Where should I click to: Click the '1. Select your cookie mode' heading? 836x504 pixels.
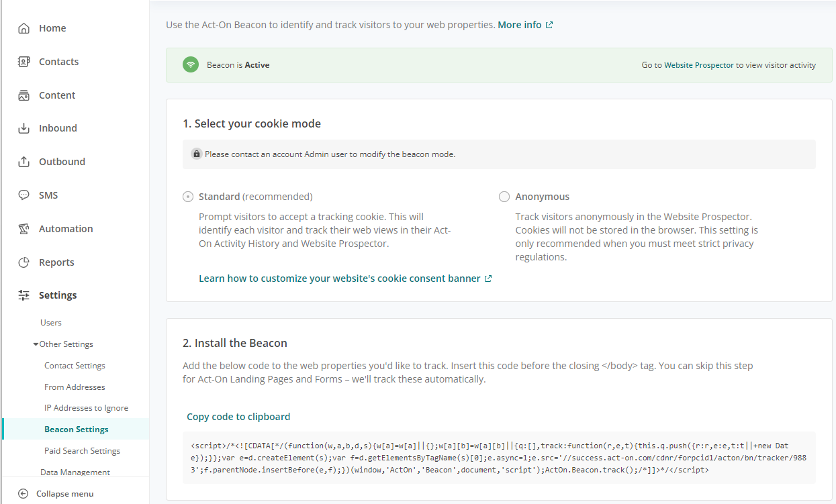(x=252, y=123)
